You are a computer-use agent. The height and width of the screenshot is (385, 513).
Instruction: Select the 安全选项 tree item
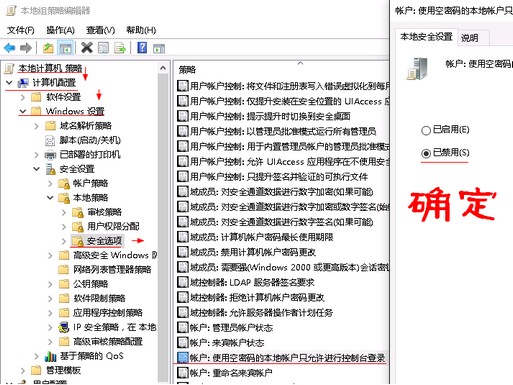pyautogui.click(x=104, y=241)
